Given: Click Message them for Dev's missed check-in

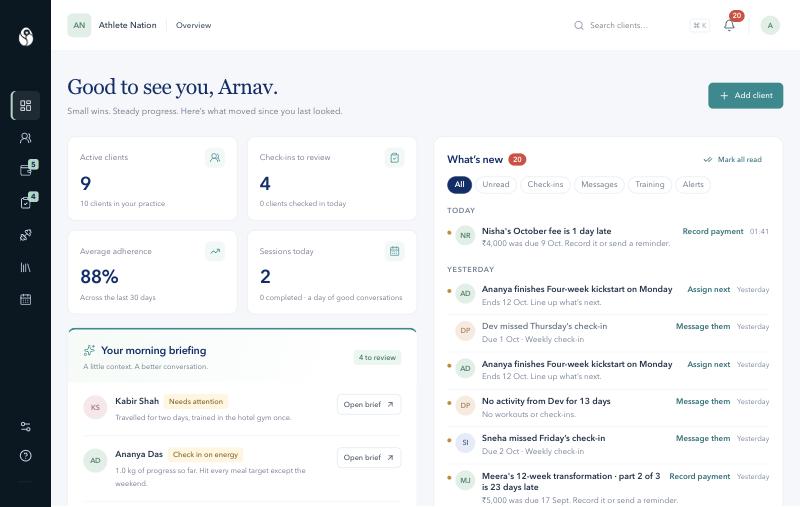Looking at the screenshot, I should [703, 326].
